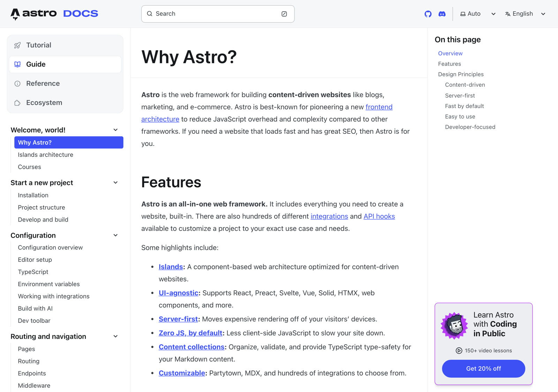
Task: Collapse the Welcome, world! section
Action: [115, 130]
